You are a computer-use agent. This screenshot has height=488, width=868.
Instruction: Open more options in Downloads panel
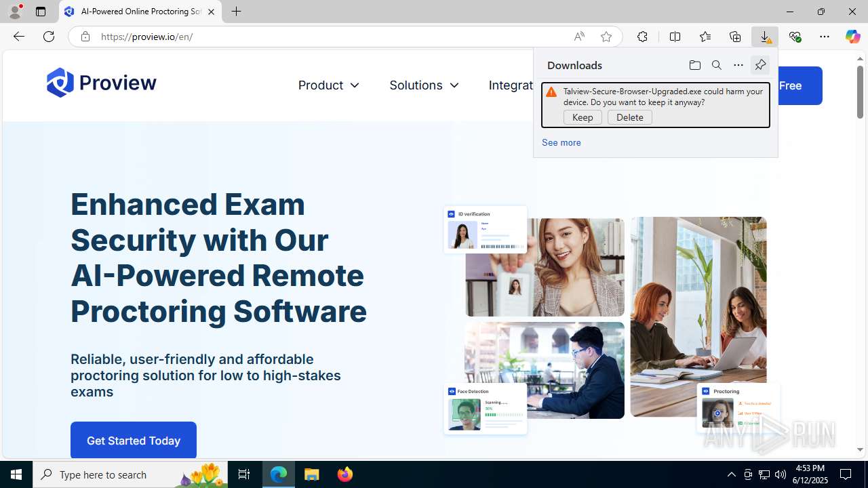738,65
